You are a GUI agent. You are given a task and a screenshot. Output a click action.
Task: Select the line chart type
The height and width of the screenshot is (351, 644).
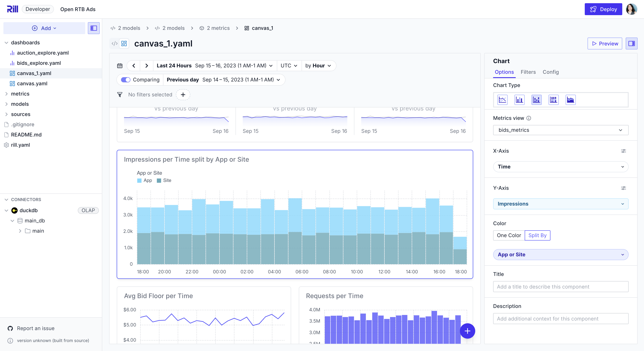[502, 100]
